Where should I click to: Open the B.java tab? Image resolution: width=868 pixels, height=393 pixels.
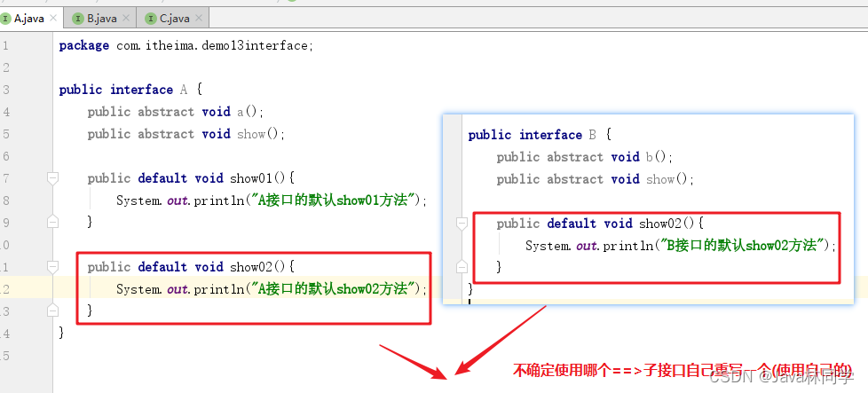pos(101,19)
